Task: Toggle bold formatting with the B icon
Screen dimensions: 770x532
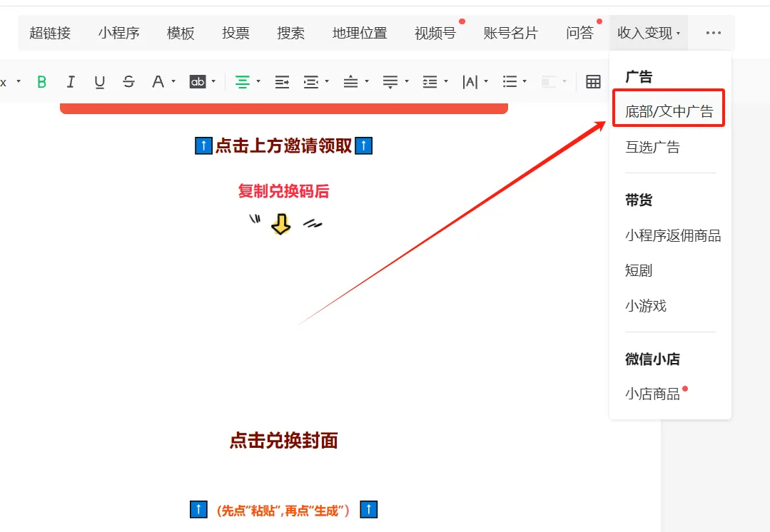Action: (41, 82)
